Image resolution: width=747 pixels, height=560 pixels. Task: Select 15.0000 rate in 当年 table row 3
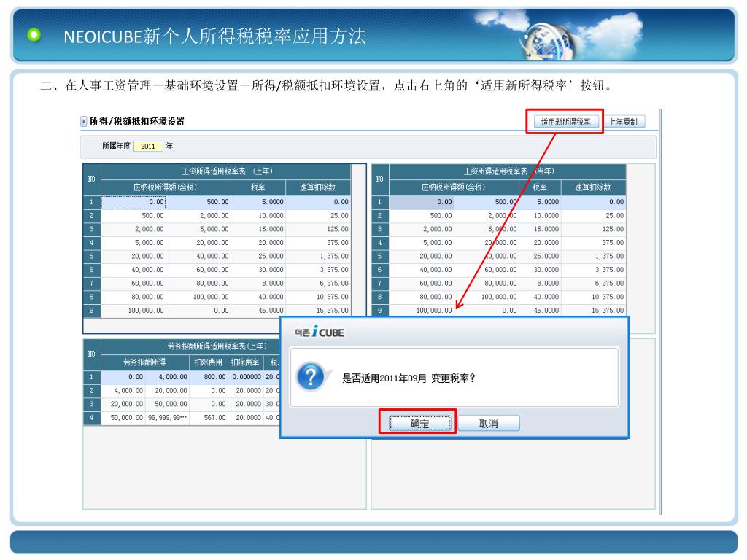point(540,229)
